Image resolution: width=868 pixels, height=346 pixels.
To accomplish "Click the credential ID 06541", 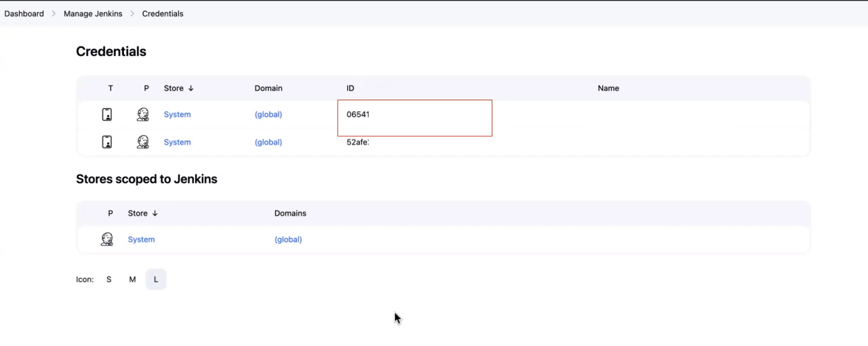I will pos(358,114).
